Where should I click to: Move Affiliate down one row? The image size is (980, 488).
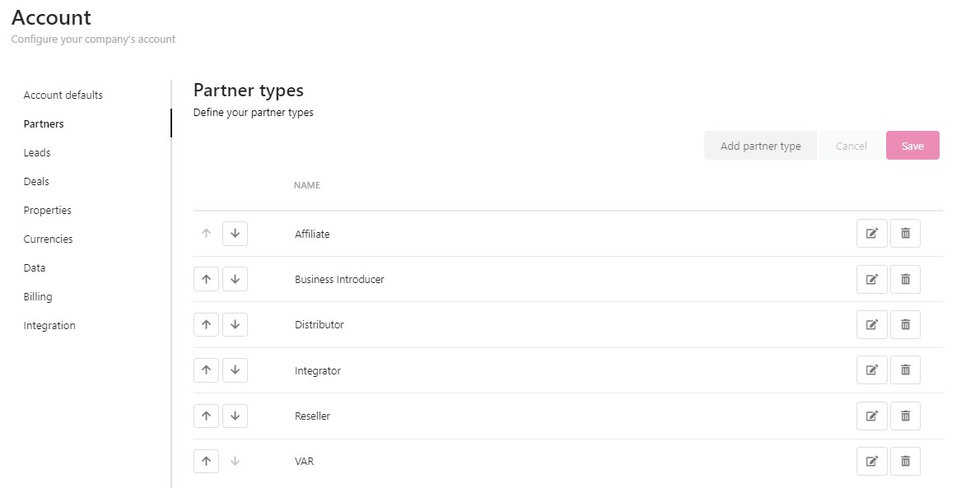pyautogui.click(x=235, y=234)
